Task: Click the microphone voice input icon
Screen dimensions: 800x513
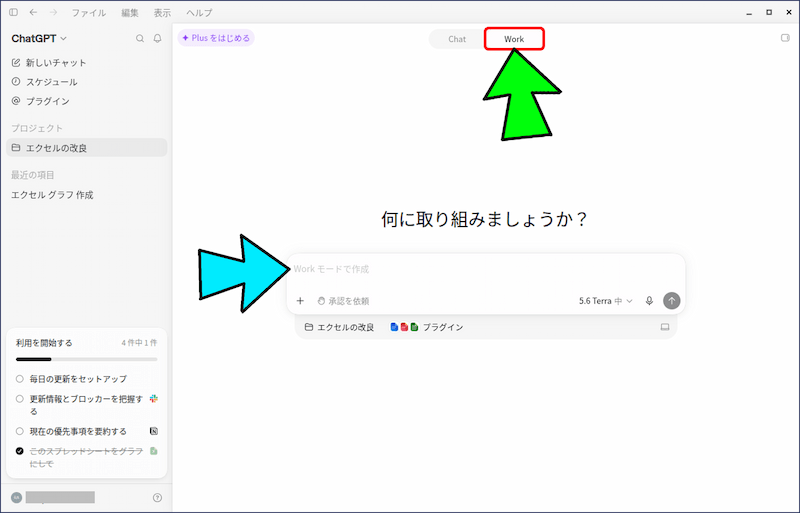Action: click(x=649, y=301)
